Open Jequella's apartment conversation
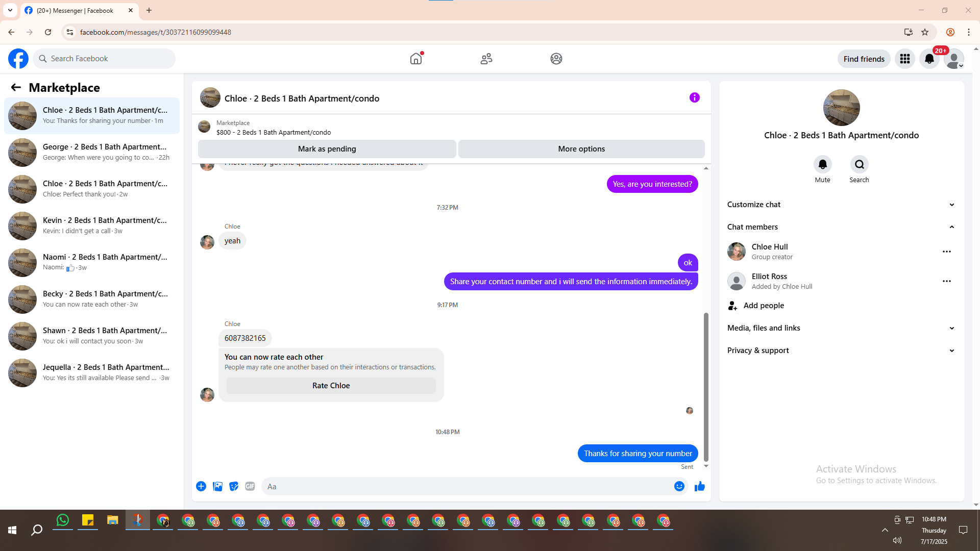980x551 pixels. (92, 372)
